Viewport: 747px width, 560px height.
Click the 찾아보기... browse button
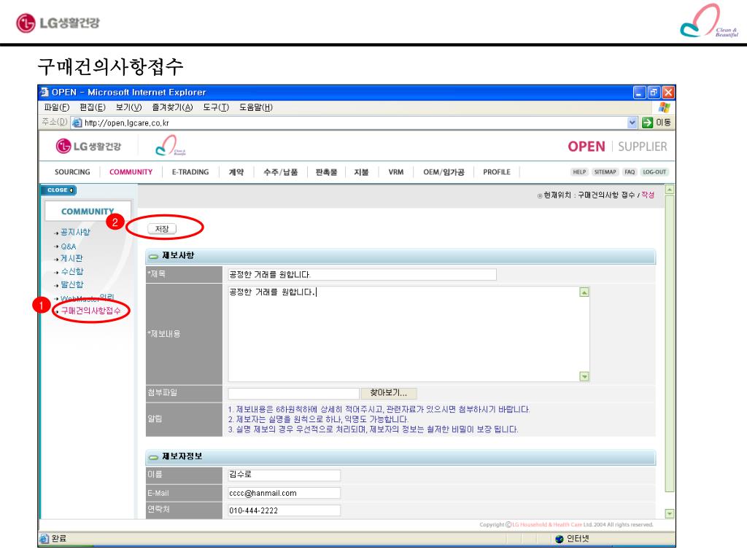pos(389,393)
